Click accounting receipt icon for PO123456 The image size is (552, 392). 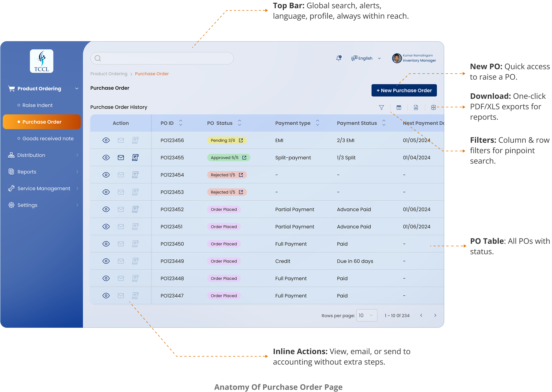pyautogui.click(x=135, y=140)
